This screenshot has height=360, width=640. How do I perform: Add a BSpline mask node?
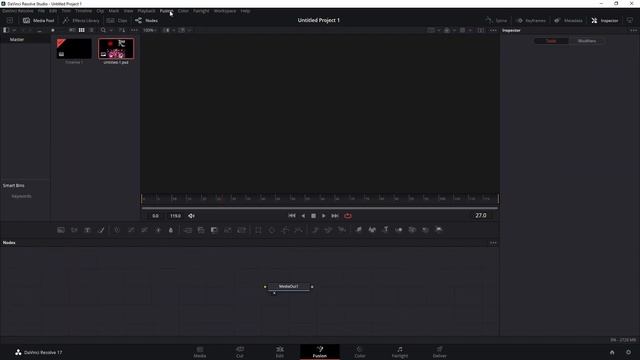tap(298, 230)
